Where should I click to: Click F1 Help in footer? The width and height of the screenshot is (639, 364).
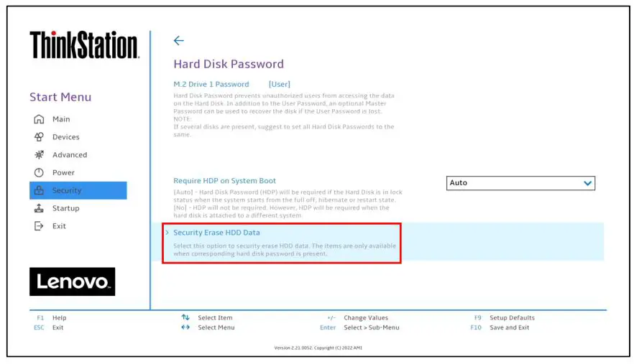click(x=52, y=317)
